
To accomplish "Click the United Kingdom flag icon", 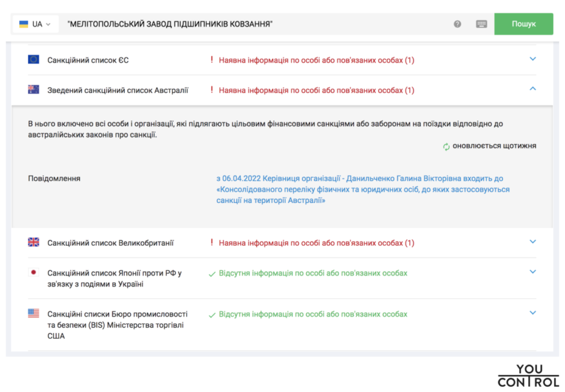I will pos(33,242).
